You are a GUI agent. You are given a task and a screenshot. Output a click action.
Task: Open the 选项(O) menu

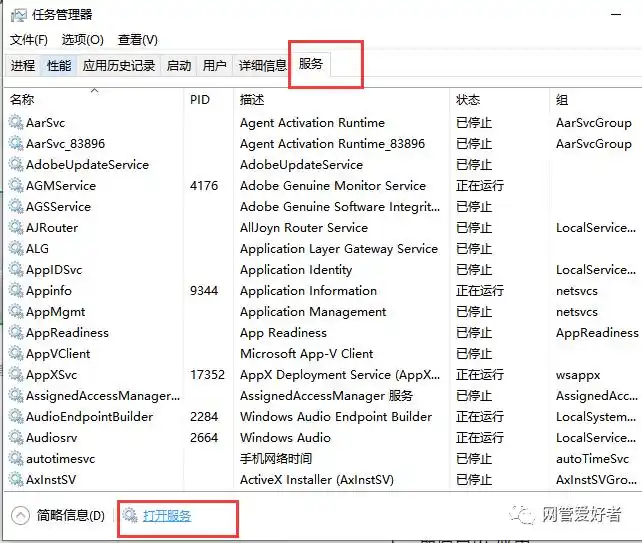coord(82,40)
